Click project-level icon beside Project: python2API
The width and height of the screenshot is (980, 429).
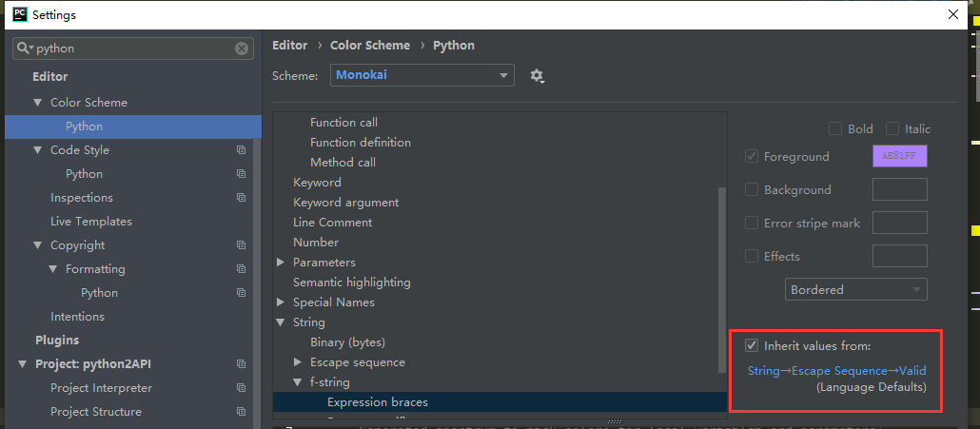pos(242,364)
